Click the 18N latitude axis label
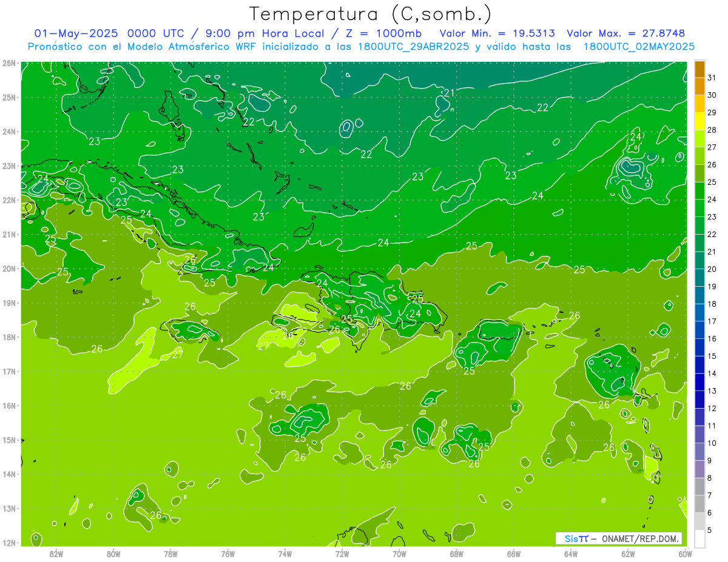Viewport: 728px width, 562px height. tap(8, 337)
